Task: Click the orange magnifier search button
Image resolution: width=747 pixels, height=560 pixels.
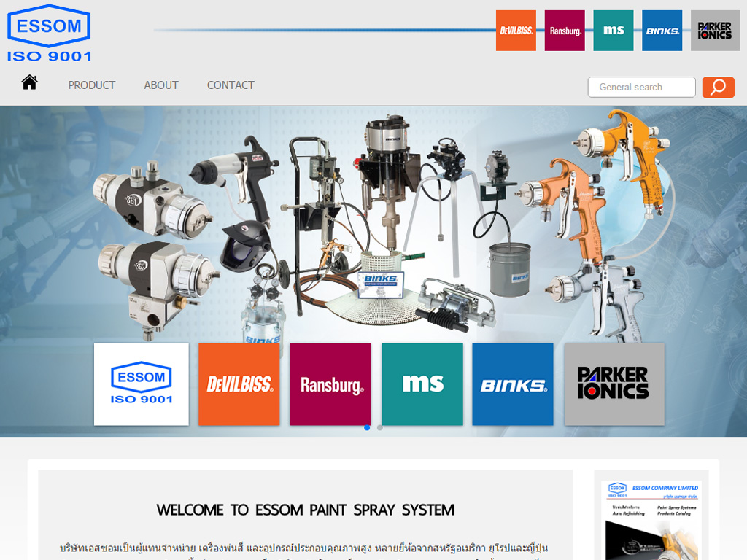Action: coord(719,87)
